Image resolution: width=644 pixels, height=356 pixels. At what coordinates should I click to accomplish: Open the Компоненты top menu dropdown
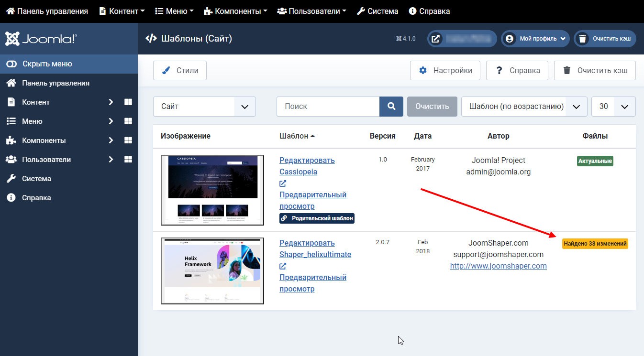click(x=235, y=11)
